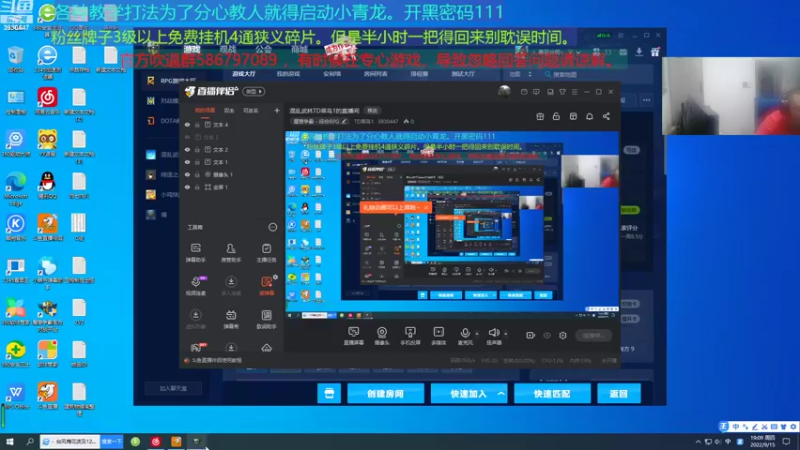The image size is (800, 450).
Task: Toggle visibility of the hidden 文本 3 source
Action: 187,137
